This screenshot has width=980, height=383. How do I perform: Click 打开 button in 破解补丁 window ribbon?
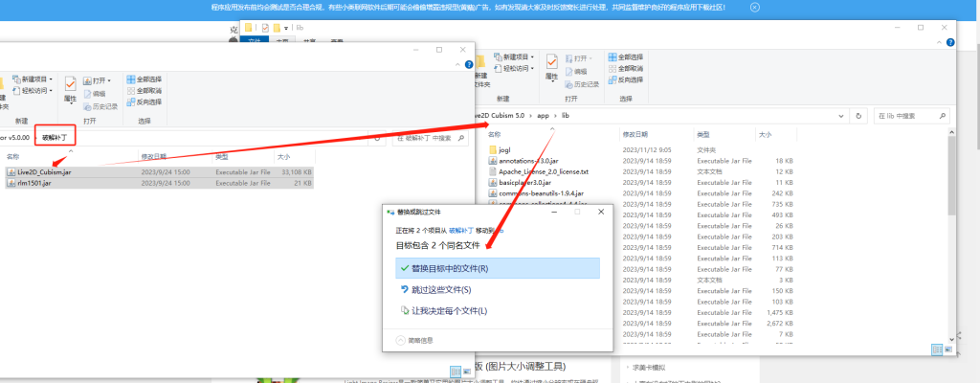click(97, 80)
